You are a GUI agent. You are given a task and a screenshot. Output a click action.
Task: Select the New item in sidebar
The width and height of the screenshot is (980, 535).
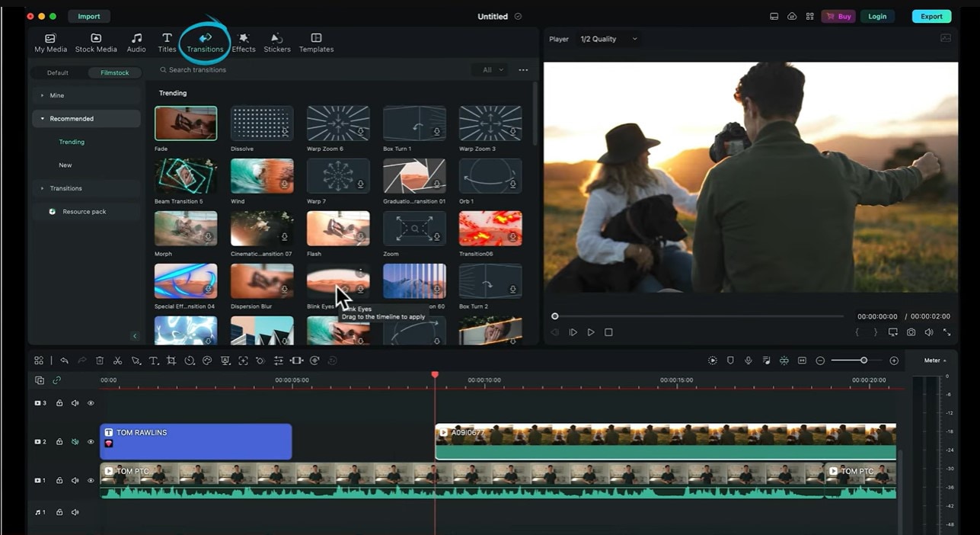click(65, 165)
